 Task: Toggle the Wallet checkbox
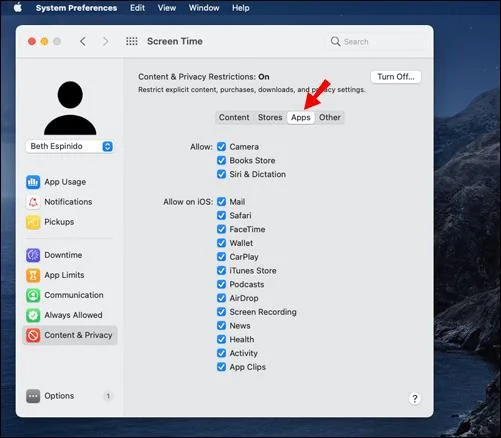click(221, 243)
